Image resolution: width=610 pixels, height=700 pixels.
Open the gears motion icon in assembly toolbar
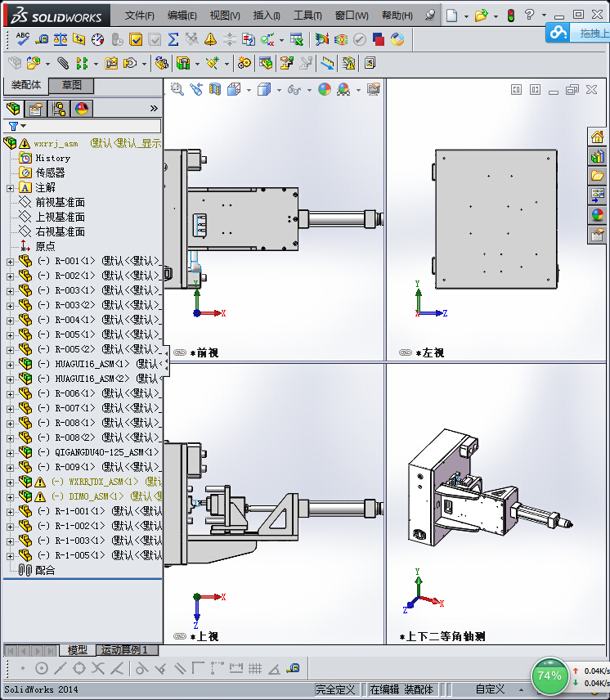[x=244, y=64]
